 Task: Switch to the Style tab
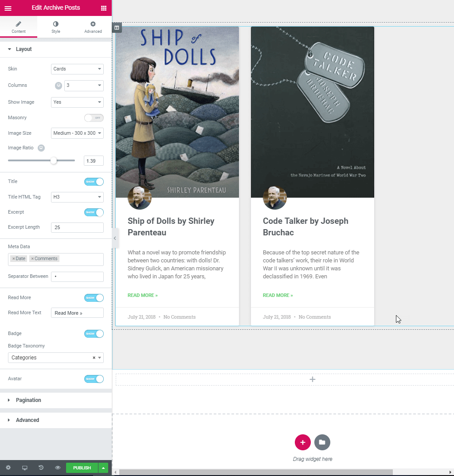[56, 27]
